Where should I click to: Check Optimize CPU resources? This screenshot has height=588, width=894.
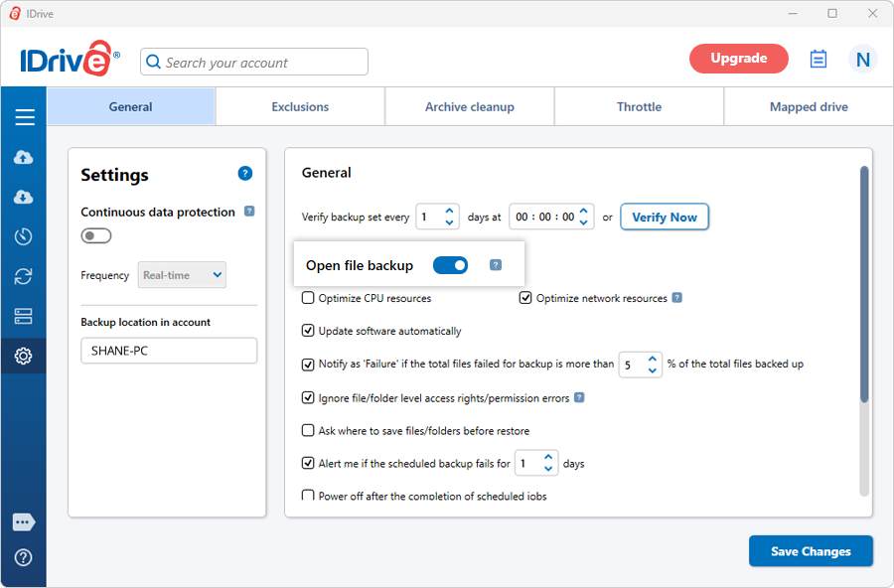pos(308,298)
